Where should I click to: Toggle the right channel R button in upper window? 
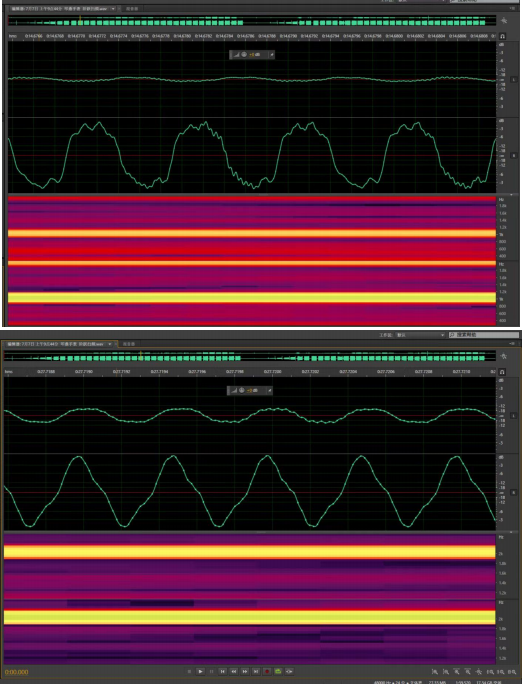(513, 155)
